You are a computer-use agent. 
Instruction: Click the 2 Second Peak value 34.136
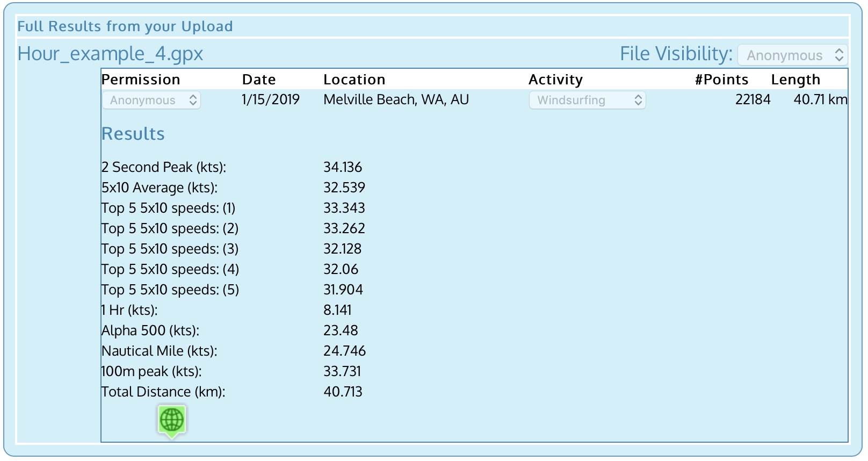tap(342, 167)
